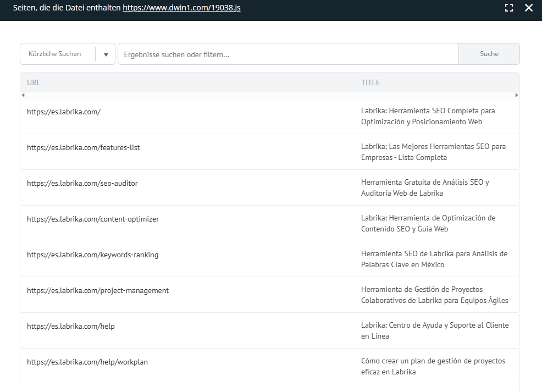The width and height of the screenshot is (542, 392).
Task: Select the https://es.labrika.com/ row
Action: tap(269, 116)
